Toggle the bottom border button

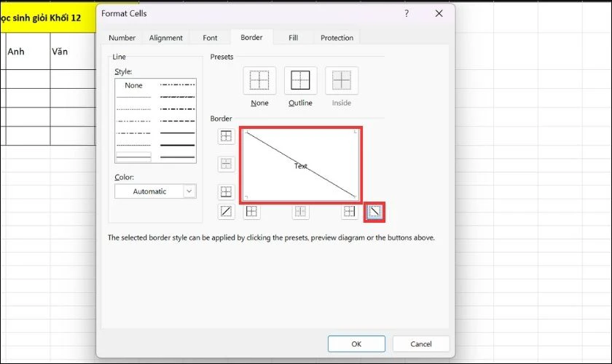(x=226, y=192)
